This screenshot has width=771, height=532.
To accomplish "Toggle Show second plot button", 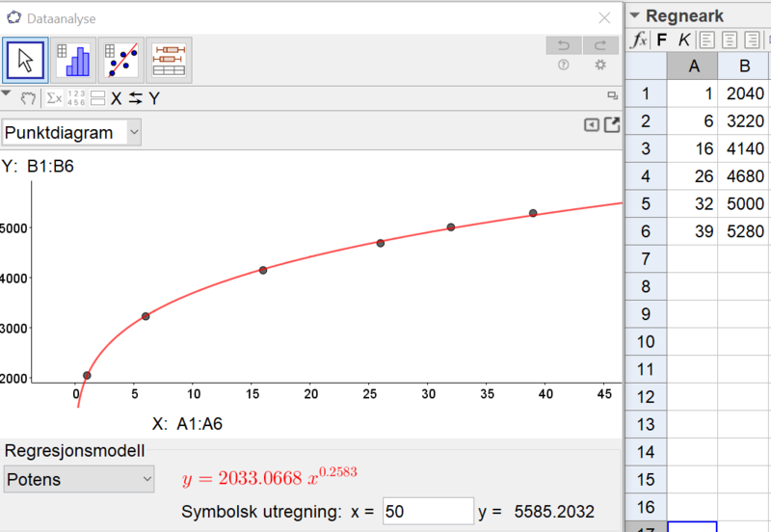I will (98, 98).
